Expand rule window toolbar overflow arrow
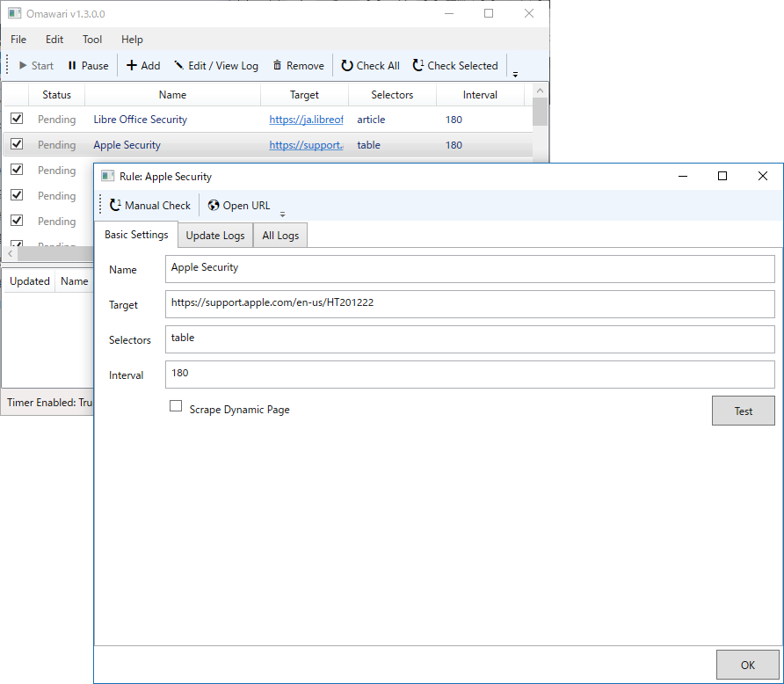 pyautogui.click(x=282, y=214)
